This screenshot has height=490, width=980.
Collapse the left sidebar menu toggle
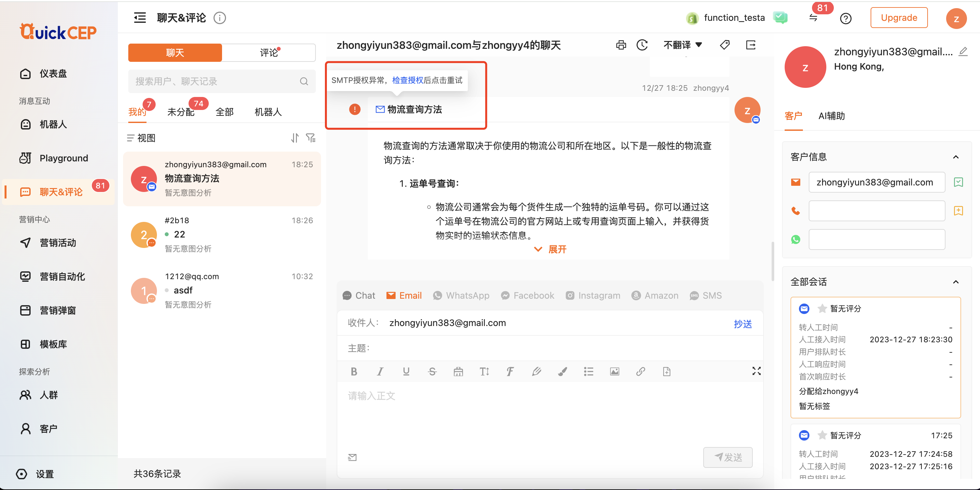[x=140, y=18]
